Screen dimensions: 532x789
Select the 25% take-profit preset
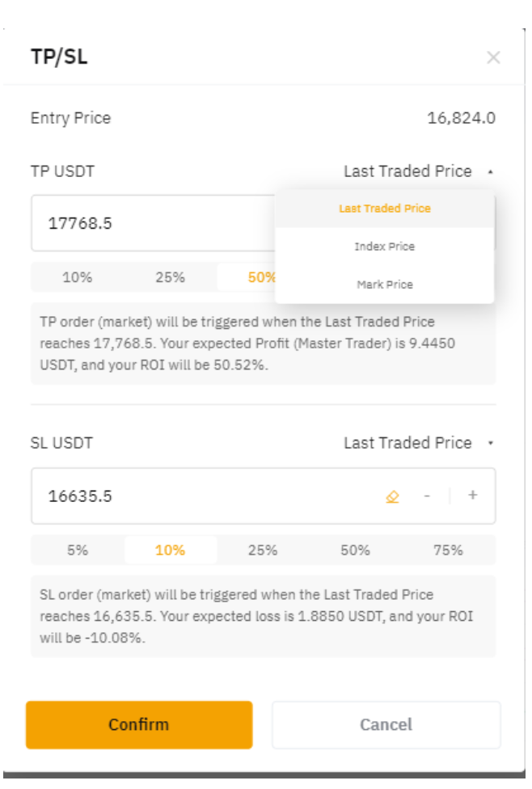click(x=171, y=277)
